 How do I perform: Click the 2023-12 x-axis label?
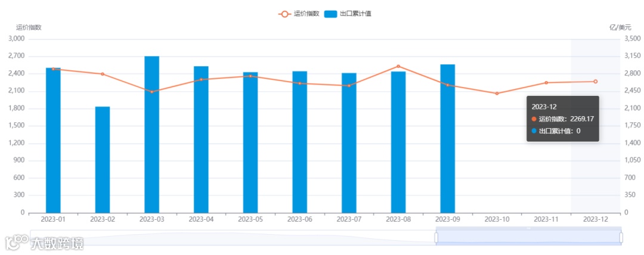(x=596, y=219)
